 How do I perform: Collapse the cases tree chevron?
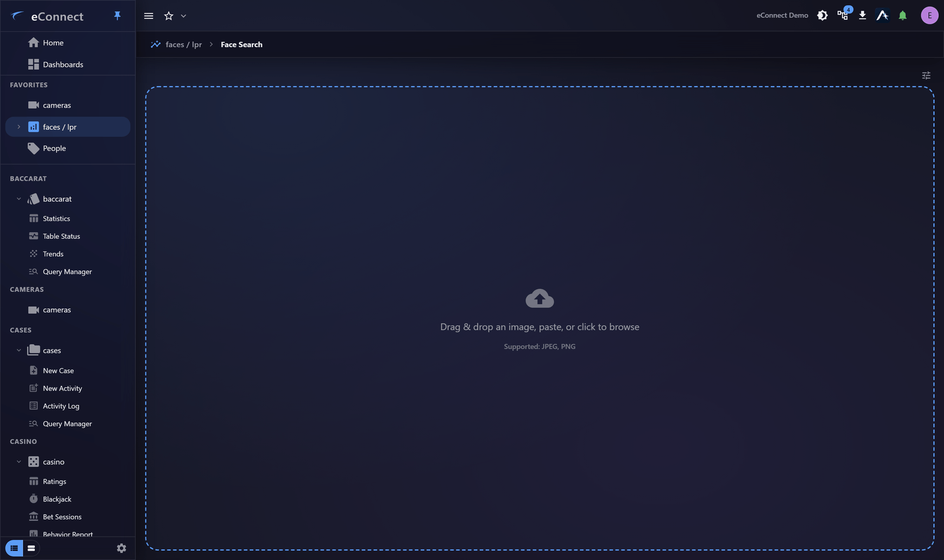tap(19, 350)
